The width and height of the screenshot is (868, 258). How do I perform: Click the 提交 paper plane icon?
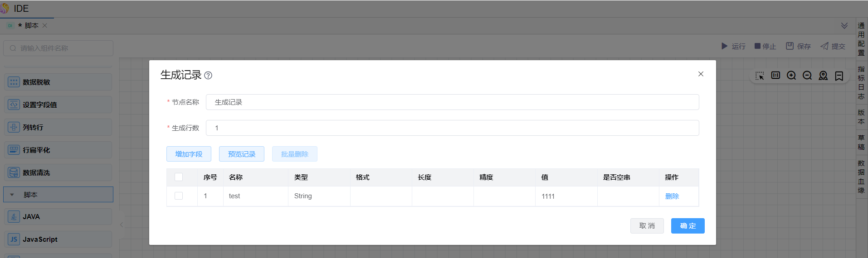click(x=824, y=46)
